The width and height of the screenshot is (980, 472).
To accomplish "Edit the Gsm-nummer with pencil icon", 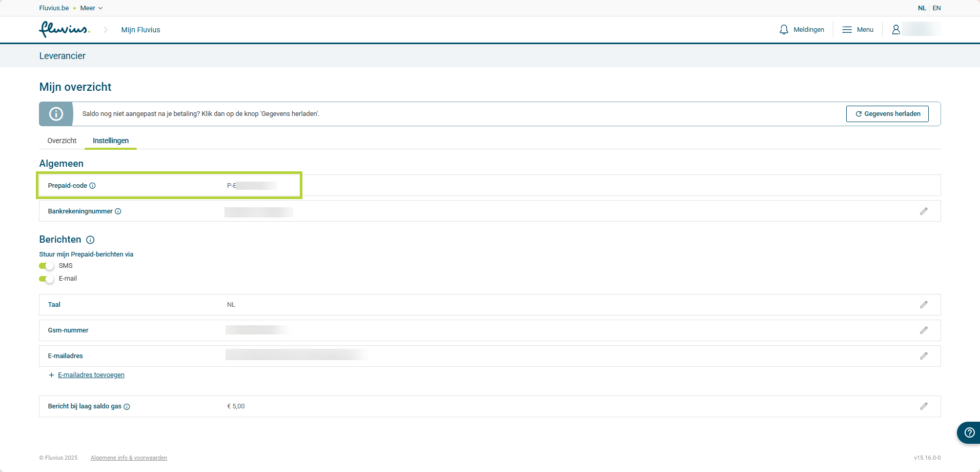I will 924,330.
